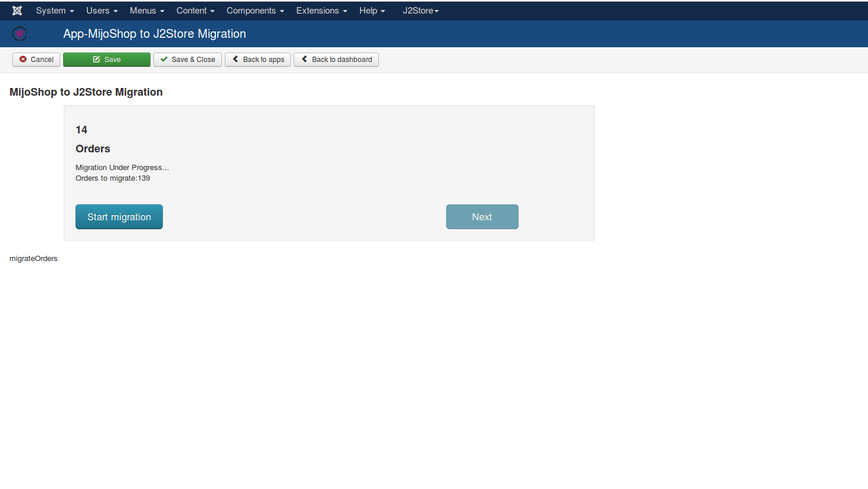Click Save & Close
Viewport: 868px width, 489px height.
[x=188, y=60]
